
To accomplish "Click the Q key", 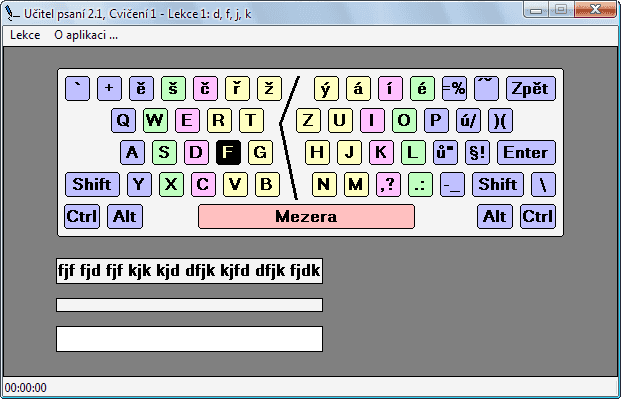I will pos(124,120).
